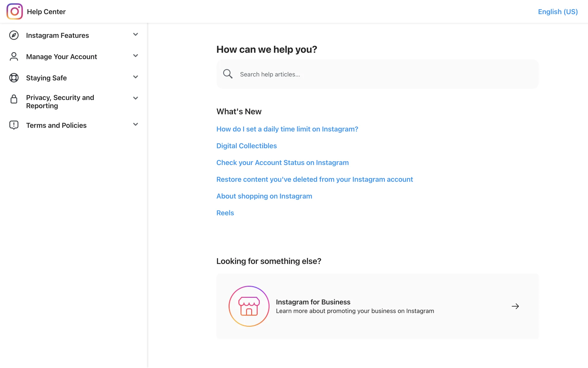Open Restore deleted content article link

coord(314,179)
